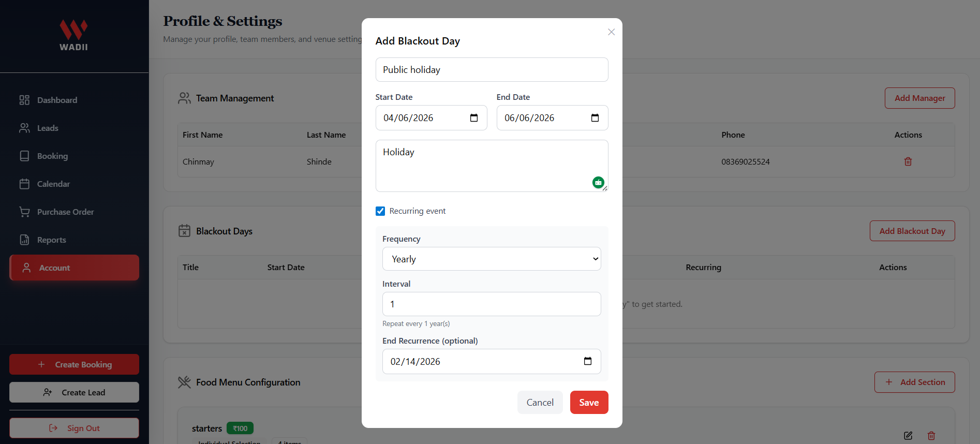
Task: Delete the starters menu section
Action: coord(931,435)
